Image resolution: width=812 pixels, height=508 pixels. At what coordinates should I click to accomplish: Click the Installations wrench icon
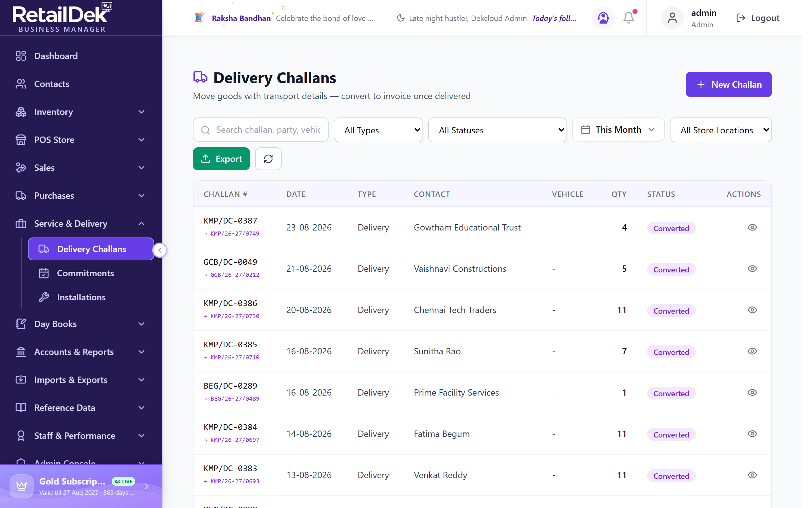(44, 297)
